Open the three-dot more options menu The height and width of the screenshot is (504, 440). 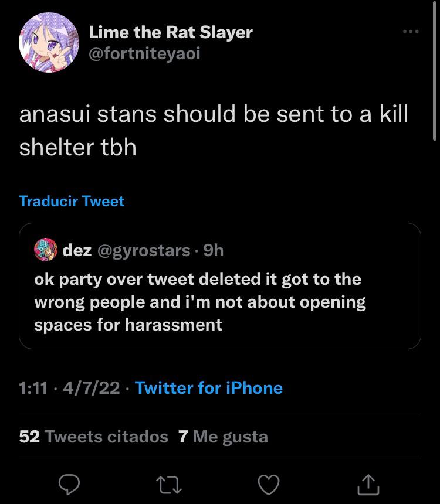point(411,31)
